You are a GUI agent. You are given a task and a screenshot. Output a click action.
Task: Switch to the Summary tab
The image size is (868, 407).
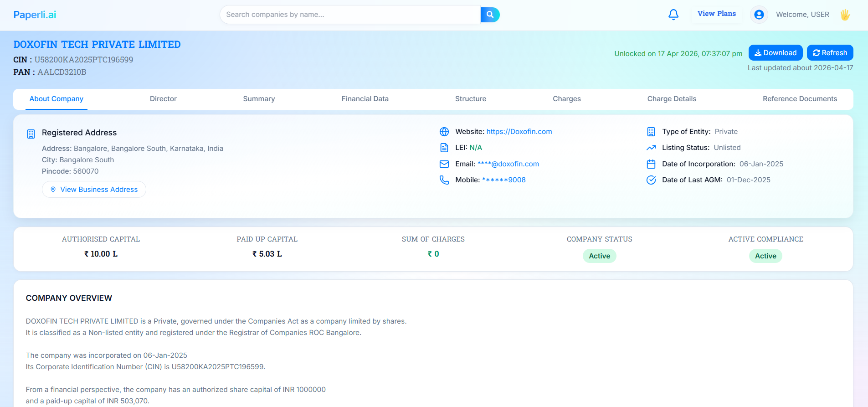click(x=259, y=99)
